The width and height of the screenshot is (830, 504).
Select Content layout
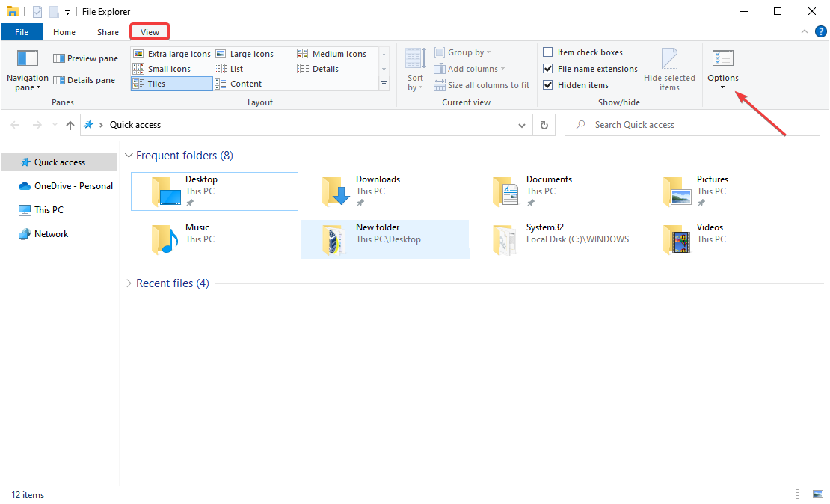pyautogui.click(x=239, y=84)
